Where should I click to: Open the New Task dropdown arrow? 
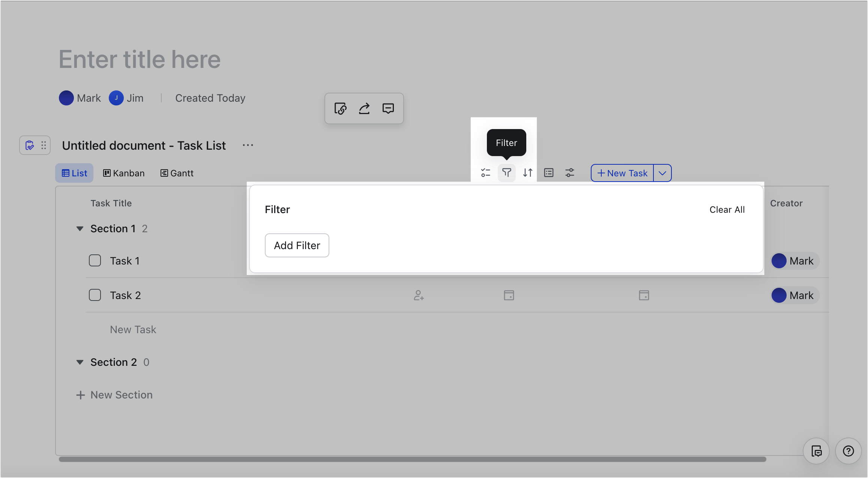[662, 173]
